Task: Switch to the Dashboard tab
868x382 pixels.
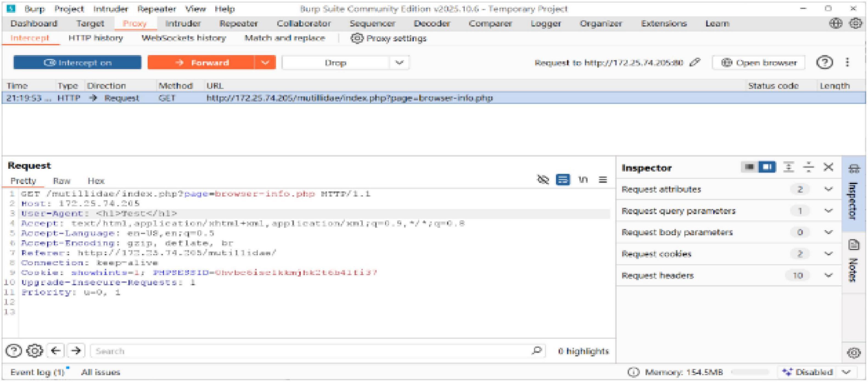Action: tap(34, 24)
